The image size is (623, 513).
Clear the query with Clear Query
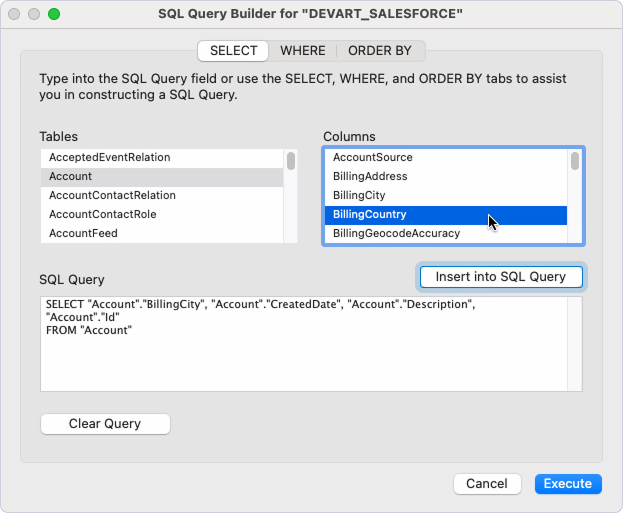click(105, 424)
